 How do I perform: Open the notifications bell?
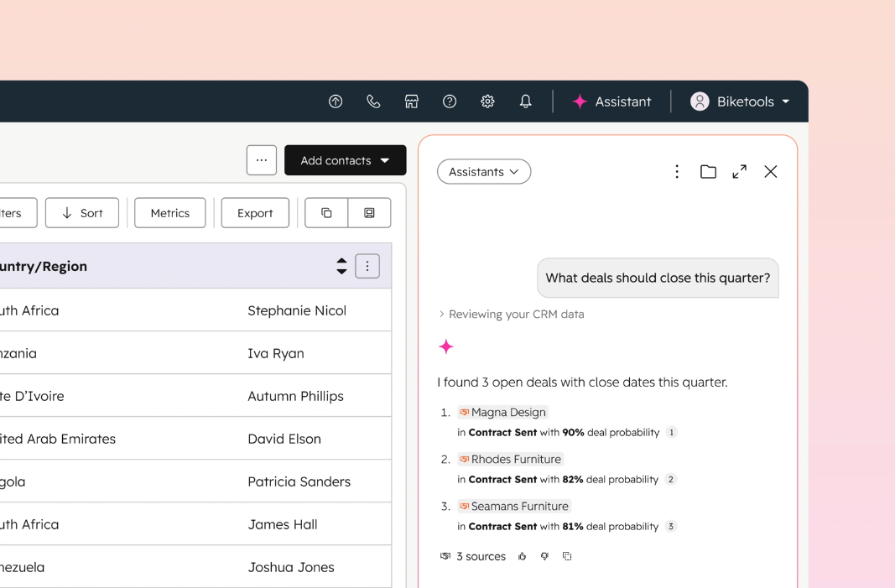pos(526,101)
